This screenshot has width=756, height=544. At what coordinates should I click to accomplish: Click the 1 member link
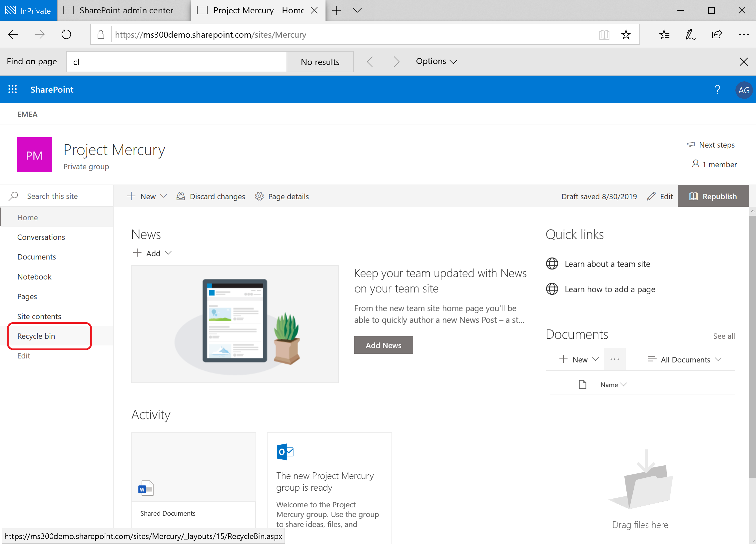tap(714, 164)
